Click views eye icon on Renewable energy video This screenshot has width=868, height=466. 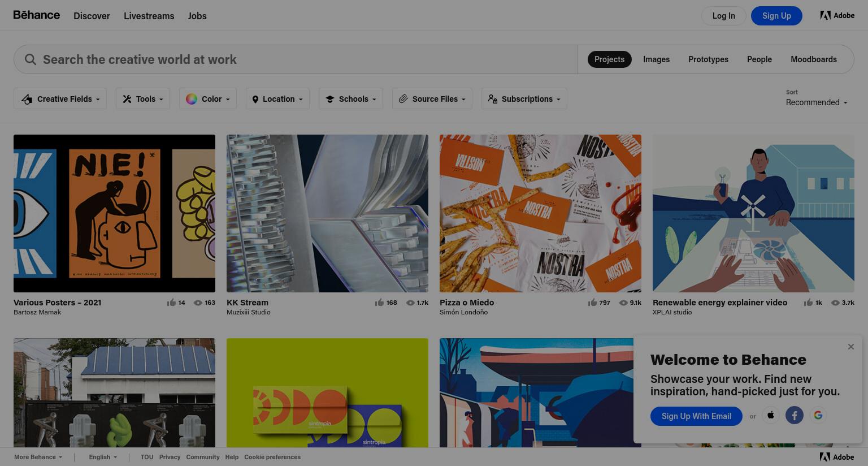pos(835,303)
